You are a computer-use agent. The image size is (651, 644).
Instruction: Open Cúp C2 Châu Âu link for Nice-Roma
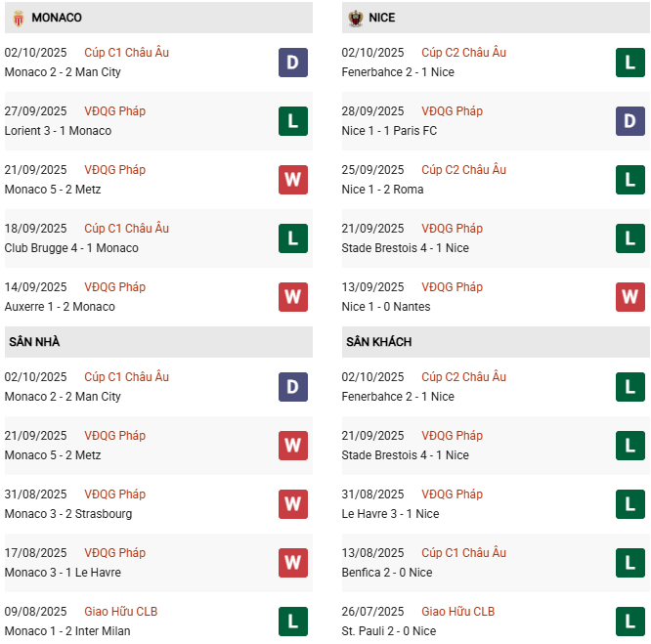[x=463, y=170]
